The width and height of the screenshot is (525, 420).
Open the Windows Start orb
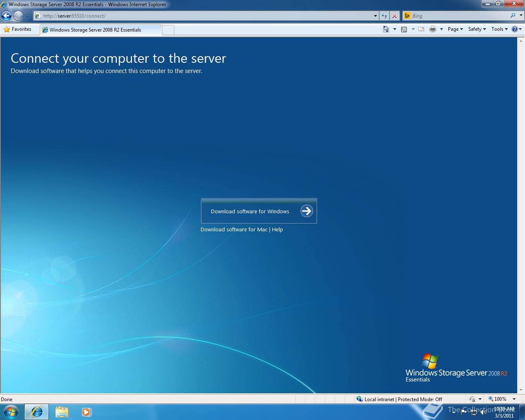point(11,412)
